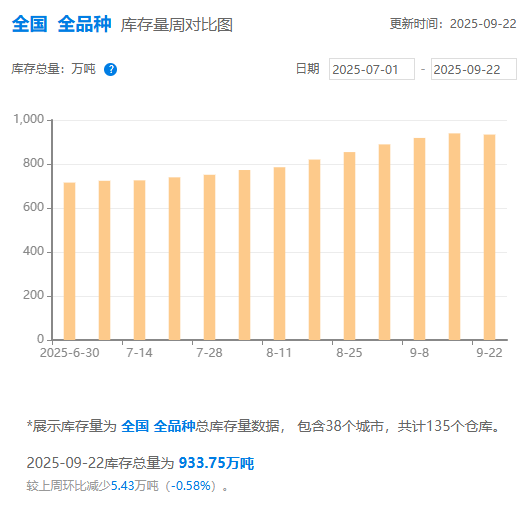Screen dimensions: 526x512
Task: Click the 2025-6-30 bar in chart
Action: coord(69,261)
